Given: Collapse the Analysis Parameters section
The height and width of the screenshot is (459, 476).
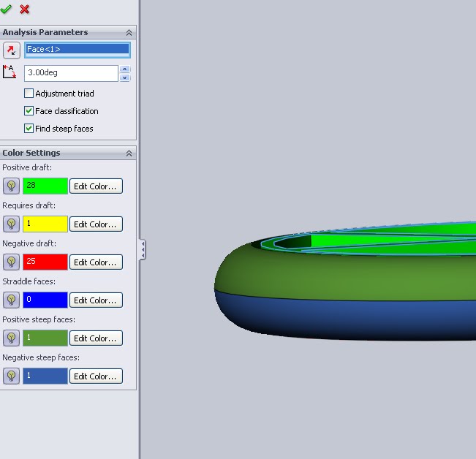Looking at the screenshot, I should [129, 33].
